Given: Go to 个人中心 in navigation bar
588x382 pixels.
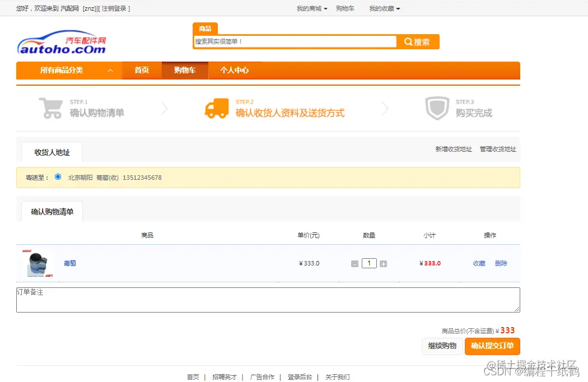Looking at the screenshot, I should pos(235,70).
